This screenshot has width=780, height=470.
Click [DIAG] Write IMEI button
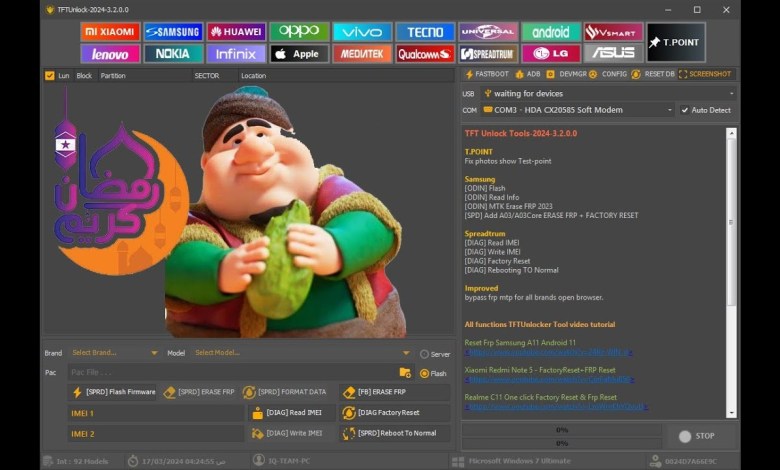292,433
